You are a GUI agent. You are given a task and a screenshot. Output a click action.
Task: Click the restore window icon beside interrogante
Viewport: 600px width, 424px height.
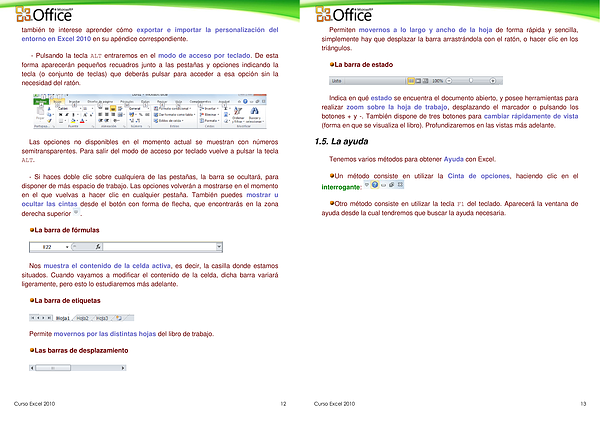coord(391,184)
